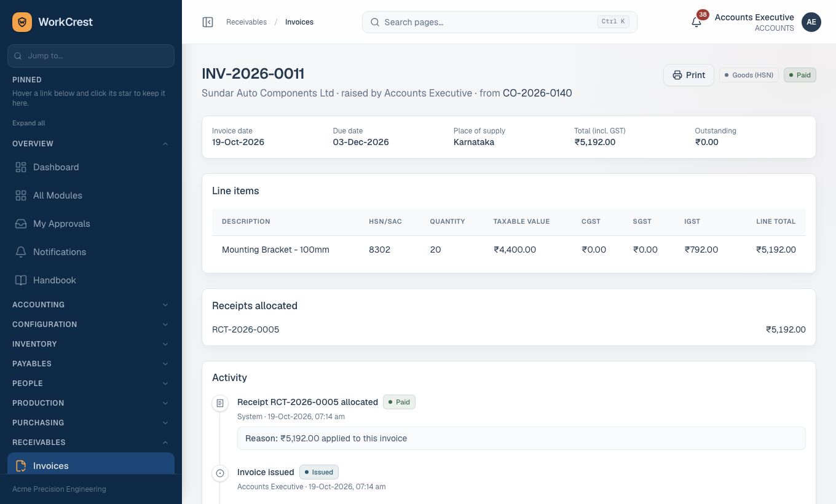The height and width of the screenshot is (504, 836).
Task: Go to My Approvals
Action: click(91, 224)
